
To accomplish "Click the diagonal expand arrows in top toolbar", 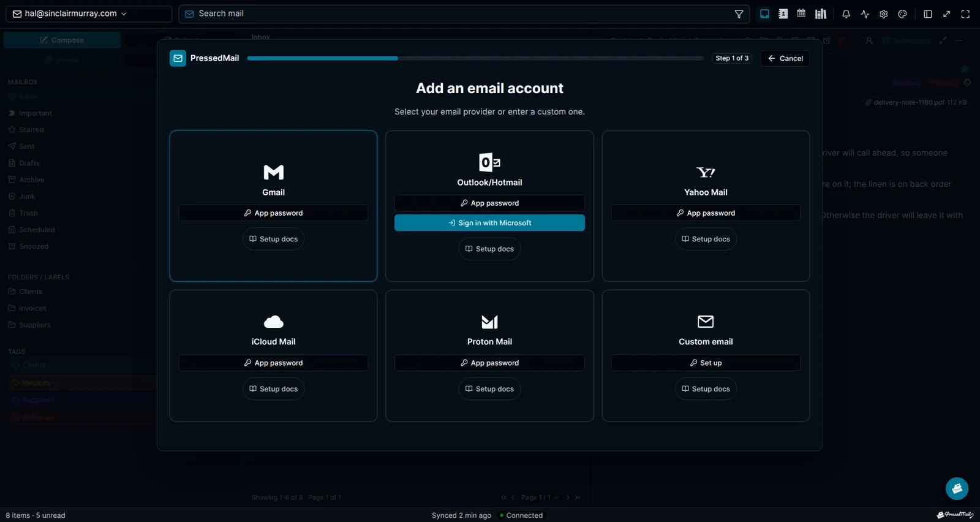I will click(x=947, y=14).
